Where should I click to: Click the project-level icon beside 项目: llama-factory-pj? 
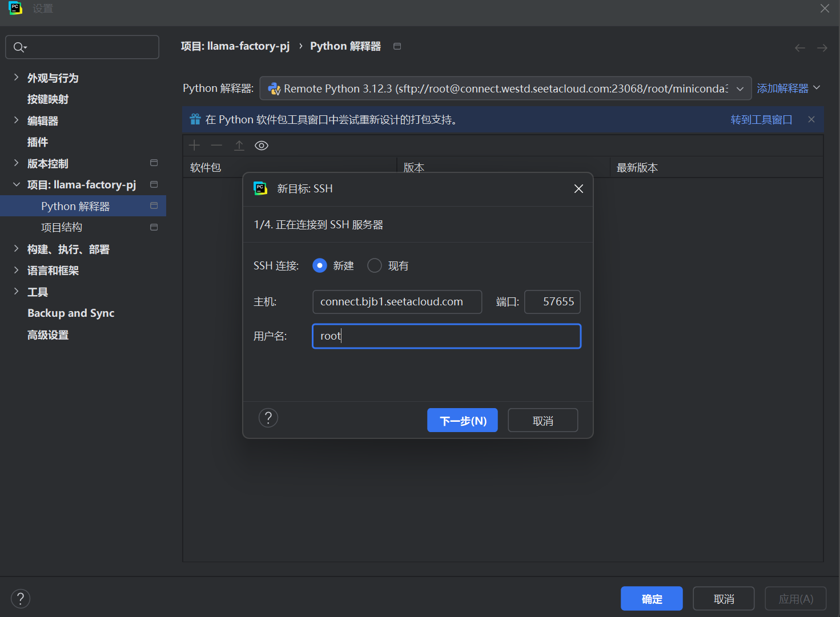pyautogui.click(x=154, y=184)
